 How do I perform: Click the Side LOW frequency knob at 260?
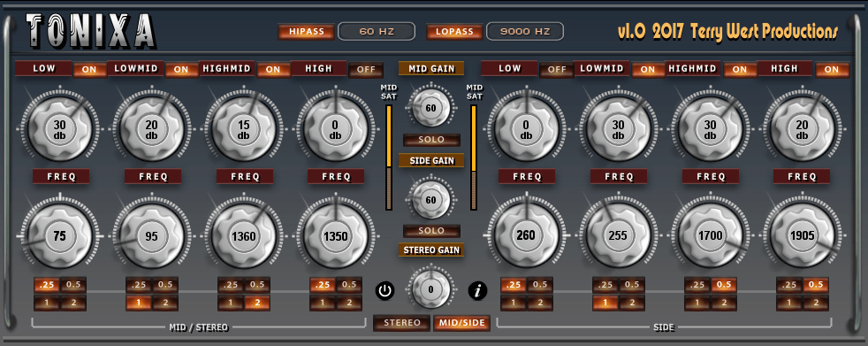[526, 235]
